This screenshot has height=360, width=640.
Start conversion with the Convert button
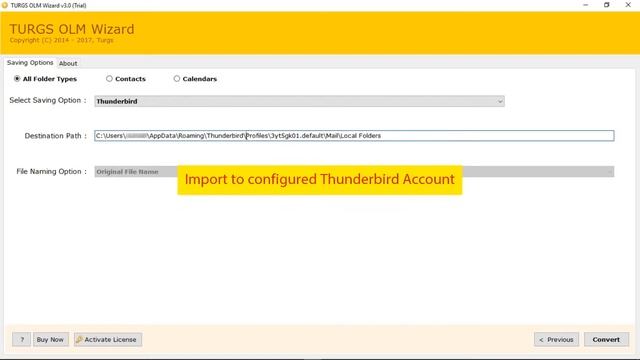click(606, 339)
